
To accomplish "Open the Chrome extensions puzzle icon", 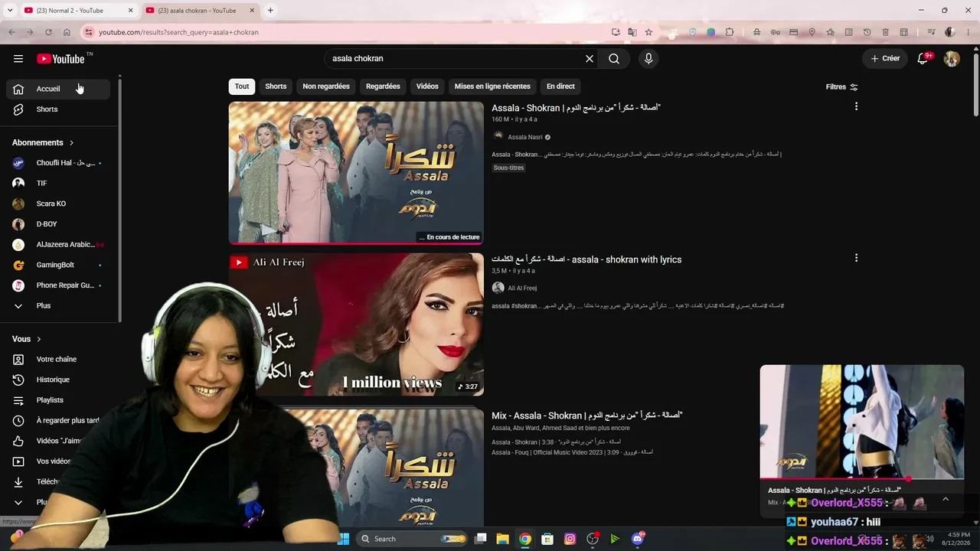I will (x=730, y=32).
